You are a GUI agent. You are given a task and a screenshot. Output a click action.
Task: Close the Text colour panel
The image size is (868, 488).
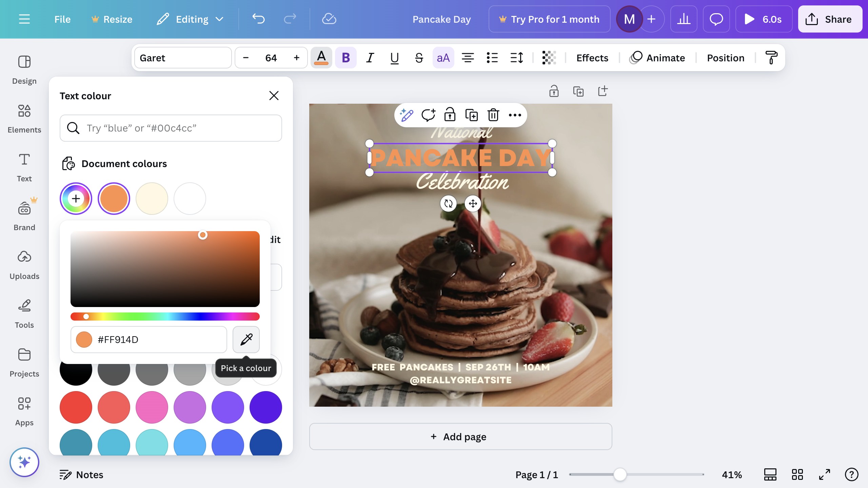[x=274, y=96]
